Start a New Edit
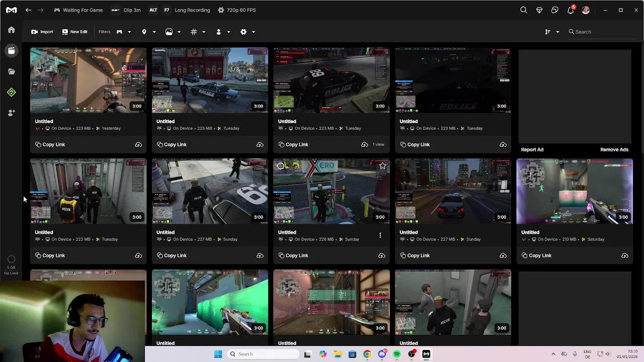The width and height of the screenshot is (644, 362). (x=74, y=32)
